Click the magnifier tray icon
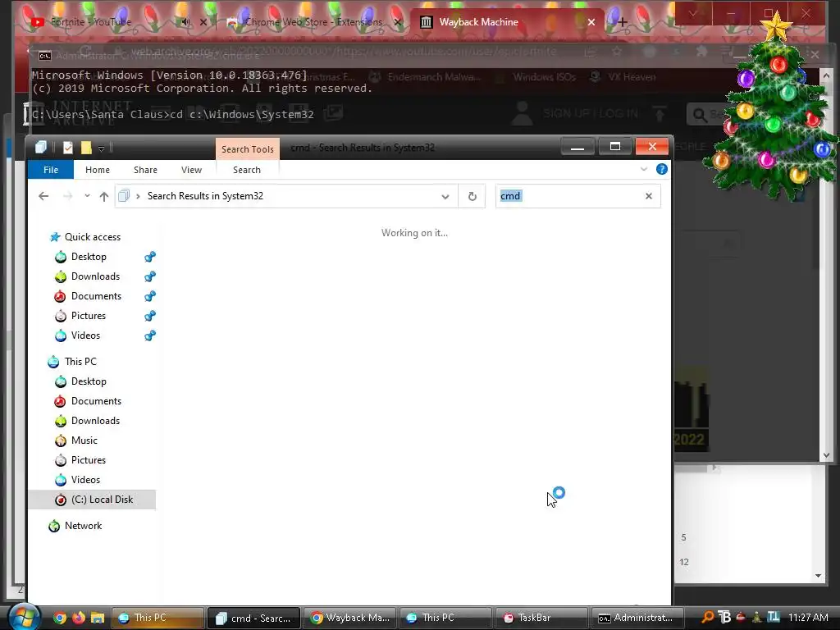 (707, 617)
